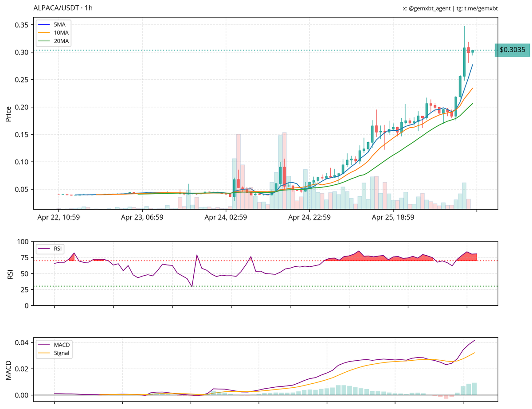This screenshot has height=409, width=532.
Task: Select the 5MA legend entry
Action: [x=54, y=25]
